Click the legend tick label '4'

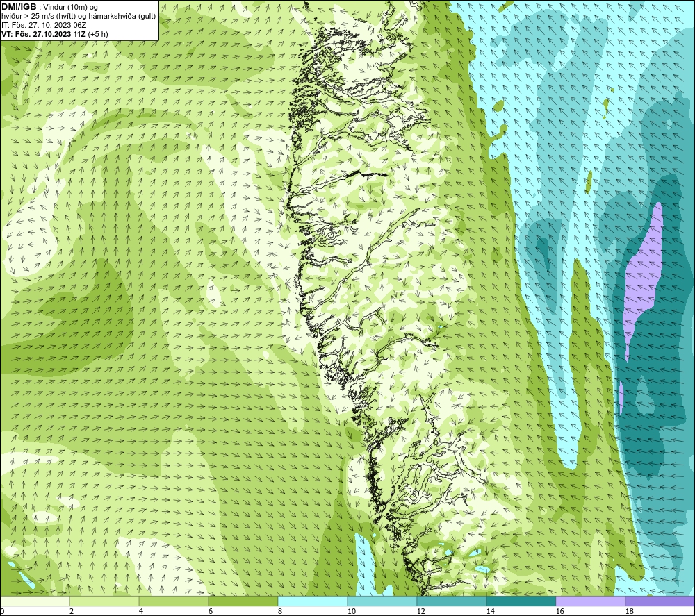[141, 612]
